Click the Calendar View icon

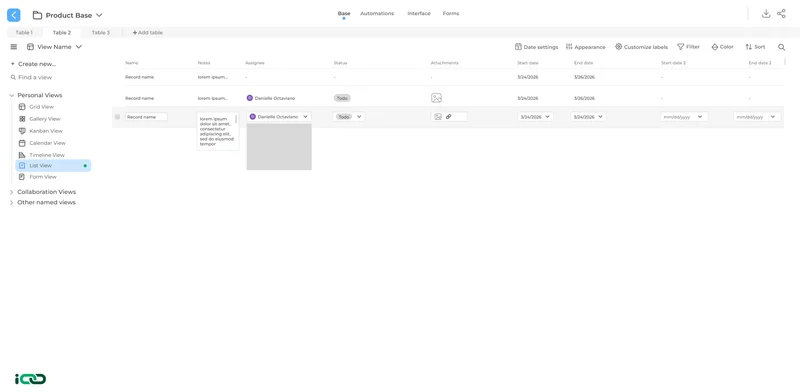click(22, 143)
